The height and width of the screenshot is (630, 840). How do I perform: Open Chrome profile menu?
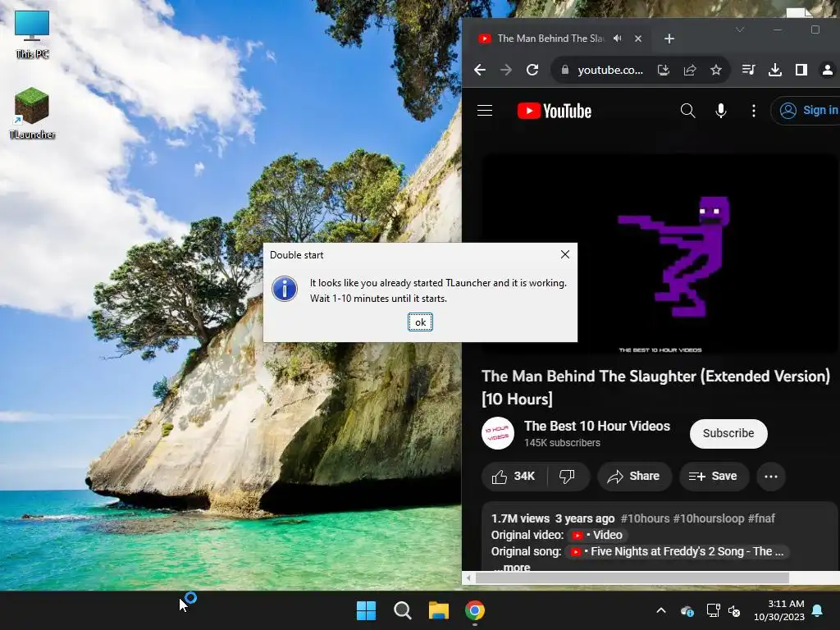[x=828, y=70]
